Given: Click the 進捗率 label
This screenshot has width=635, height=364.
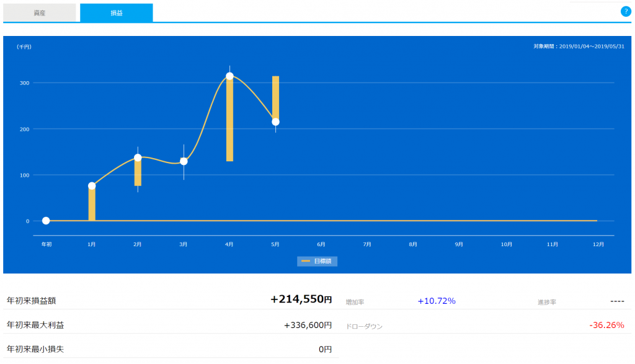Looking at the screenshot, I should click(547, 302).
